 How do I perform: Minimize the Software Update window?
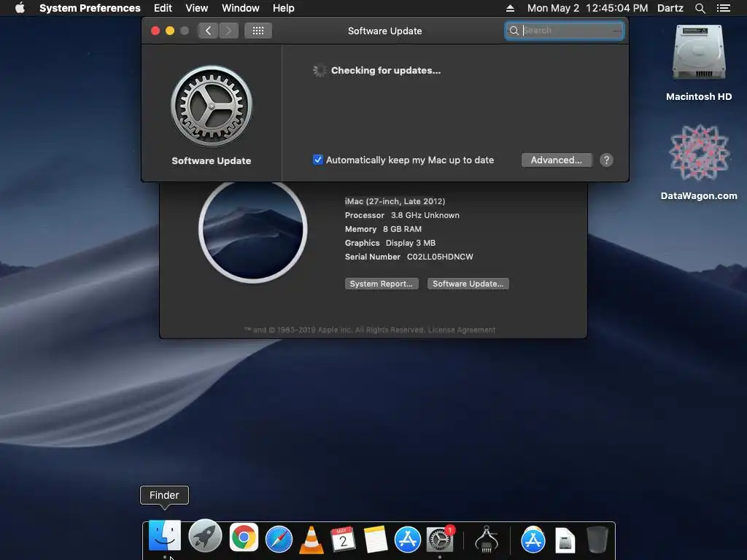169,31
